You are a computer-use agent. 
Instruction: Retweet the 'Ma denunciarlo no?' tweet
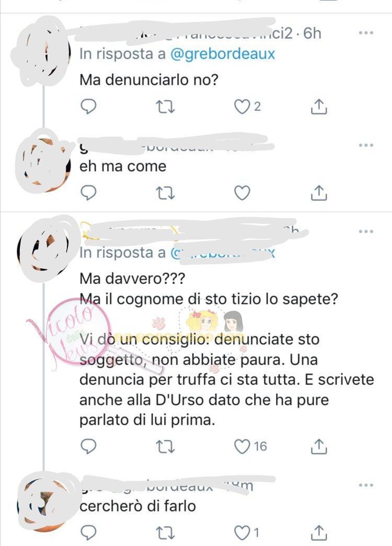[165, 107]
